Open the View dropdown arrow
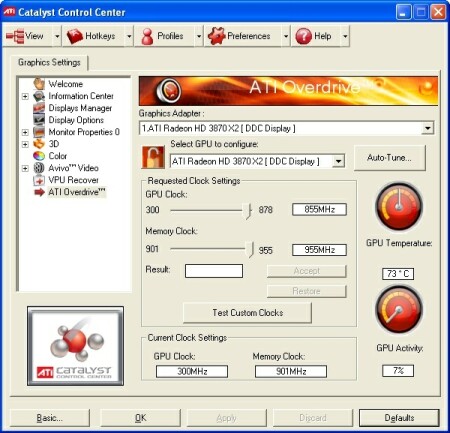450x433 pixels. pos(57,36)
